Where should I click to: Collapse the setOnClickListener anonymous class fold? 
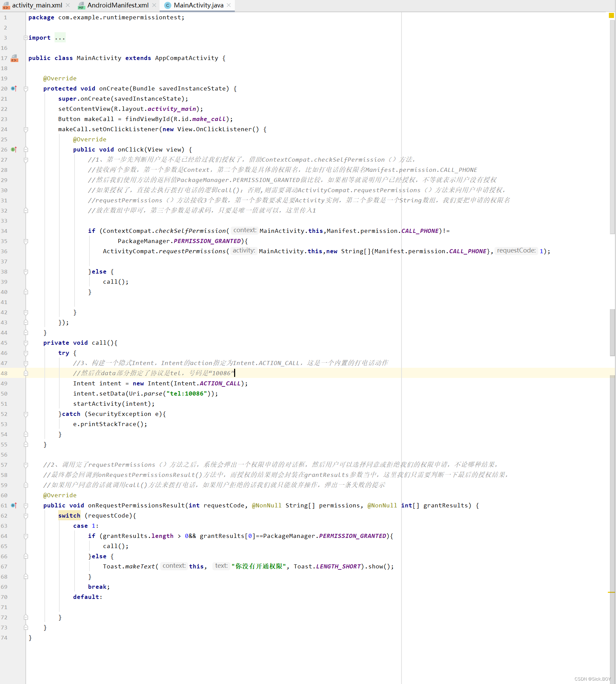(x=26, y=129)
